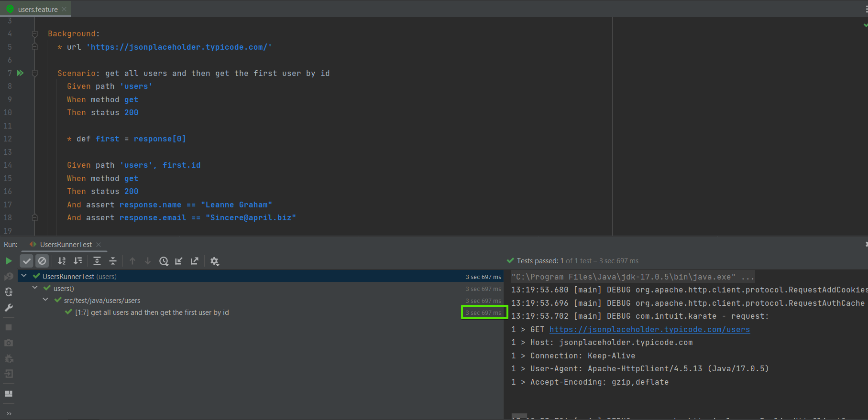Sort test results alphabetically

click(62, 261)
